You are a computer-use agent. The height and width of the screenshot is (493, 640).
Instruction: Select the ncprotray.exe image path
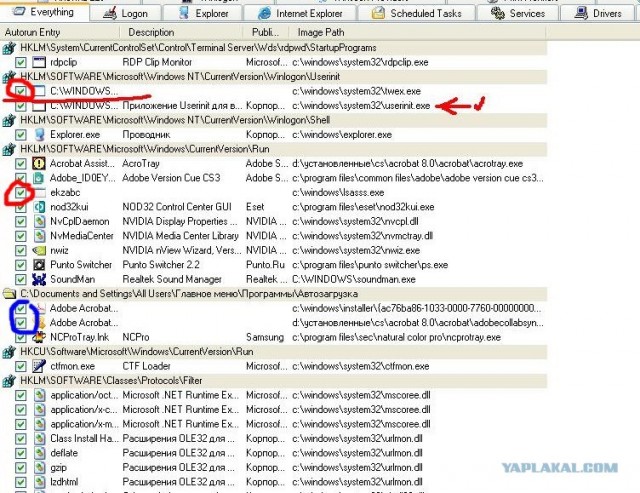click(396, 338)
